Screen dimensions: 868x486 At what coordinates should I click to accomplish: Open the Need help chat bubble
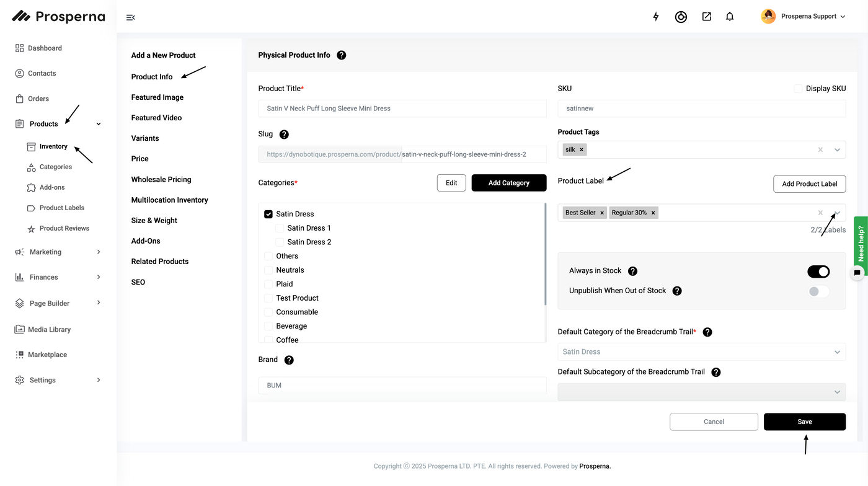[857, 272]
